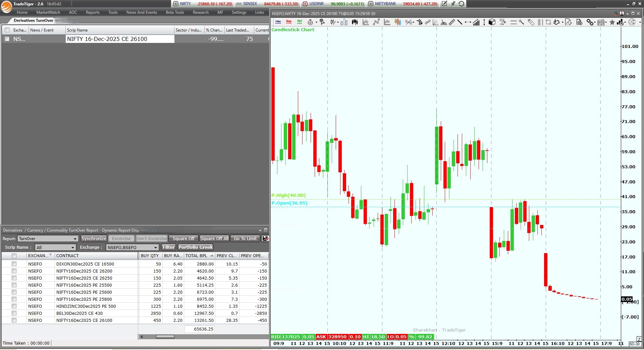Click the text annotation tool icon
This screenshot has height=350, width=644.
(502, 22)
